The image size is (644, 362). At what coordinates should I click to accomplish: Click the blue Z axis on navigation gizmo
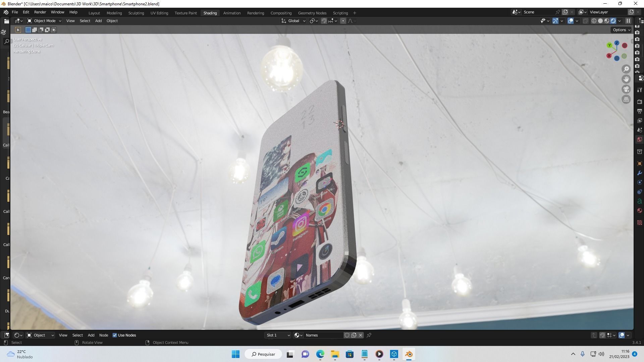pos(617,43)
